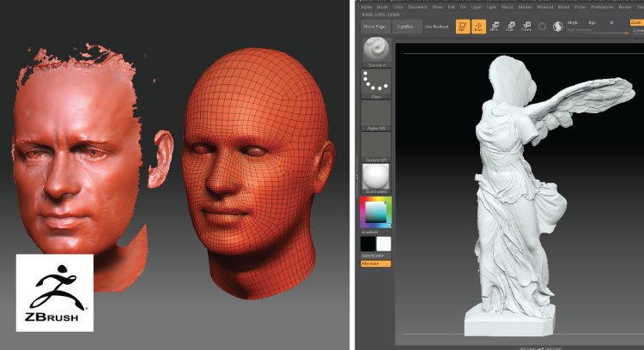Activate Draw mode button
Viewport: 644px width, 350px height.
point(478,27)
